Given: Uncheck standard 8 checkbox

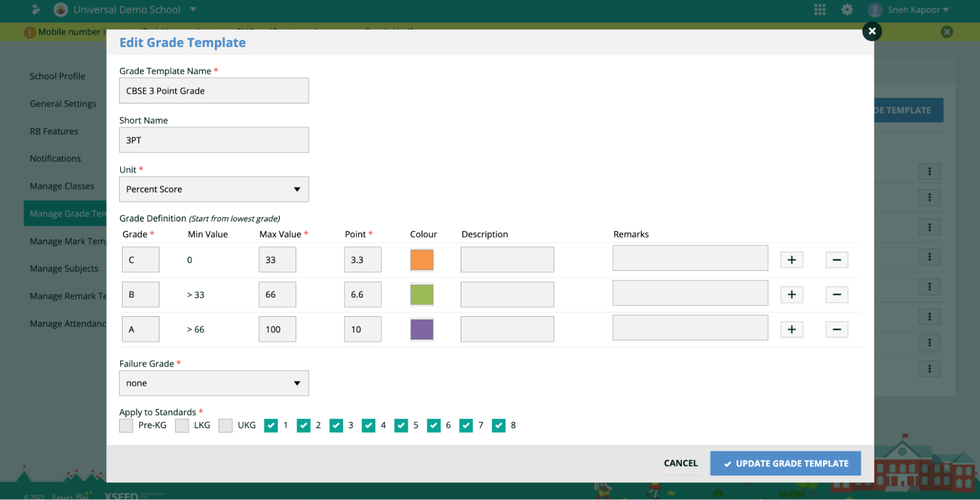Looking at the screenshot, I should pyautogui.click(x=499, y=425).
